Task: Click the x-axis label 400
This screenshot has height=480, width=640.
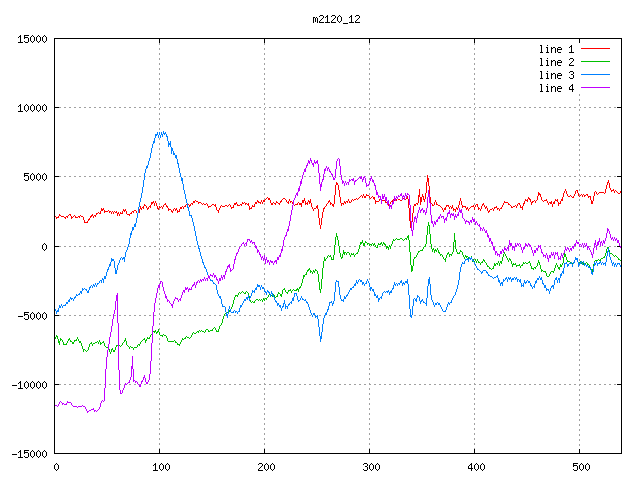Action: point(476,467)
